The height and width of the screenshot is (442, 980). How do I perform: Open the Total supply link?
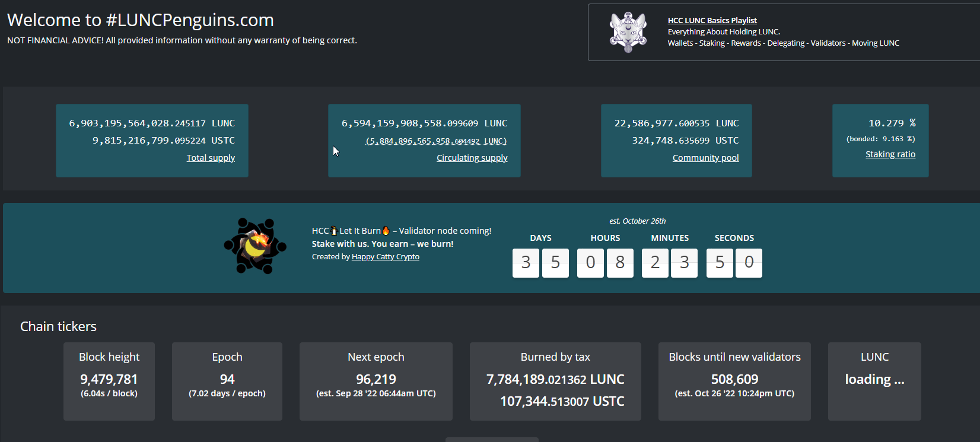(211, 158)
